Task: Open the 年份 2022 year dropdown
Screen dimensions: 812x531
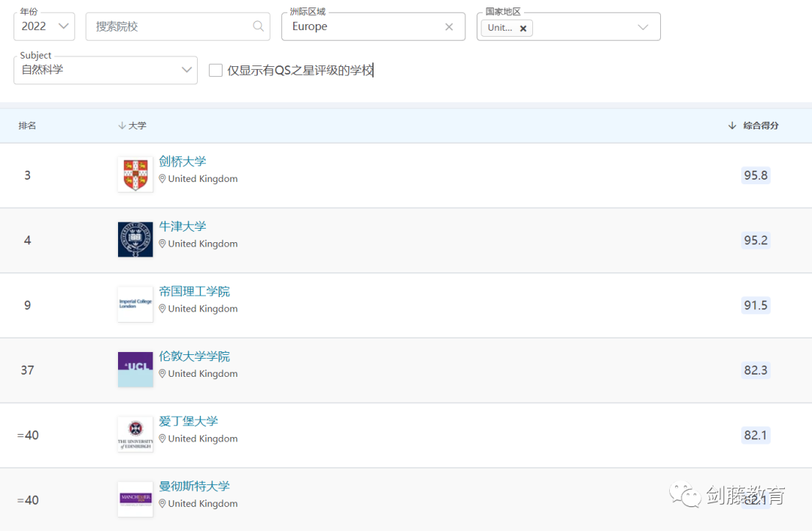Action: (44, 26)
